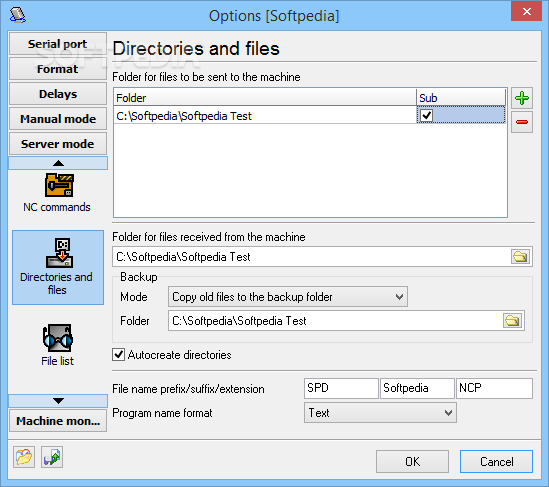Image resolution: width=549 pixels, height=487 pixels.
Task: Remove the folder with the red minus
Action: click(x=522, y=122)
